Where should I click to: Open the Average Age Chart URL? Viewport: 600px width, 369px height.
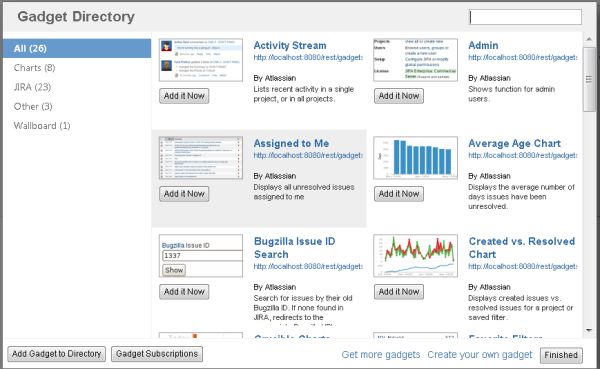click(x=523, y=155)
